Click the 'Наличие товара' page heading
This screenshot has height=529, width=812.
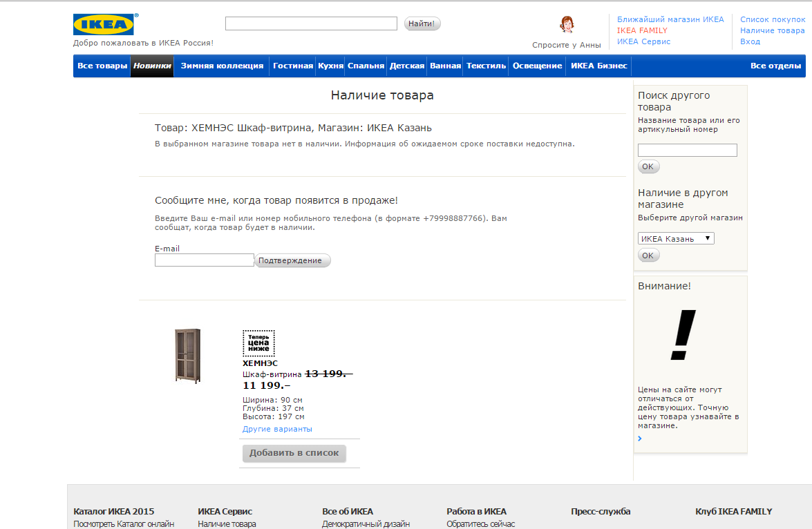point(382,95)
